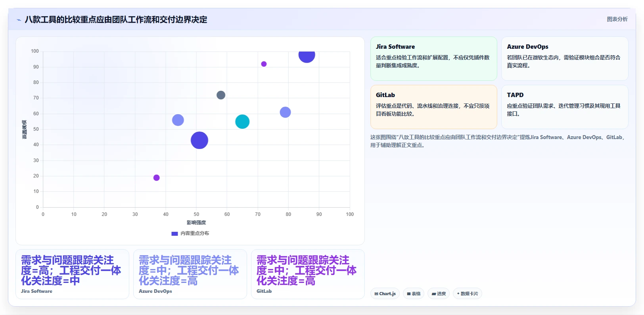This screenshot has width=644, height=315.
Task: Open the GitLab summary card
Action: (x=433, y=107)
